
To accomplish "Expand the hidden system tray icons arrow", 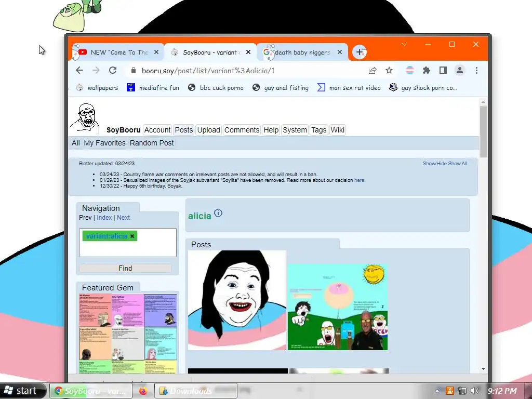I will click(437, 391).
